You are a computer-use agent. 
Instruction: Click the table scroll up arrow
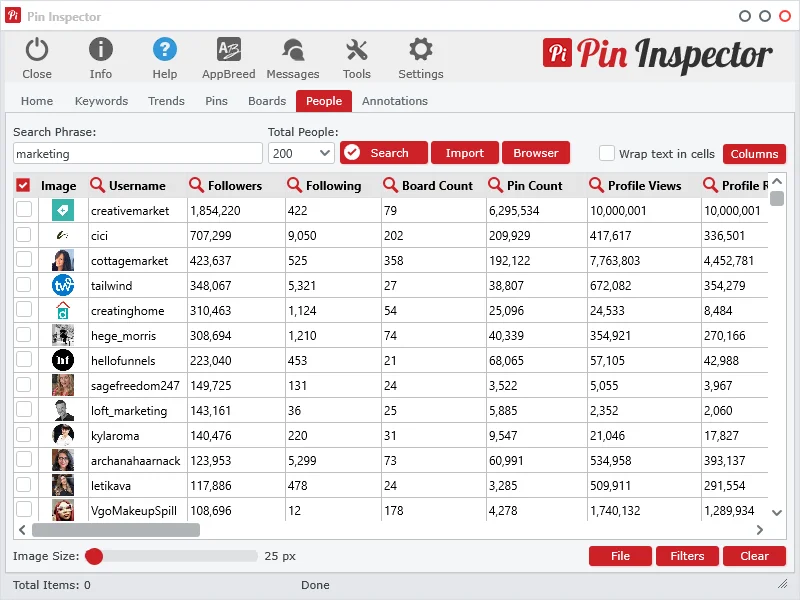(777, 181)
